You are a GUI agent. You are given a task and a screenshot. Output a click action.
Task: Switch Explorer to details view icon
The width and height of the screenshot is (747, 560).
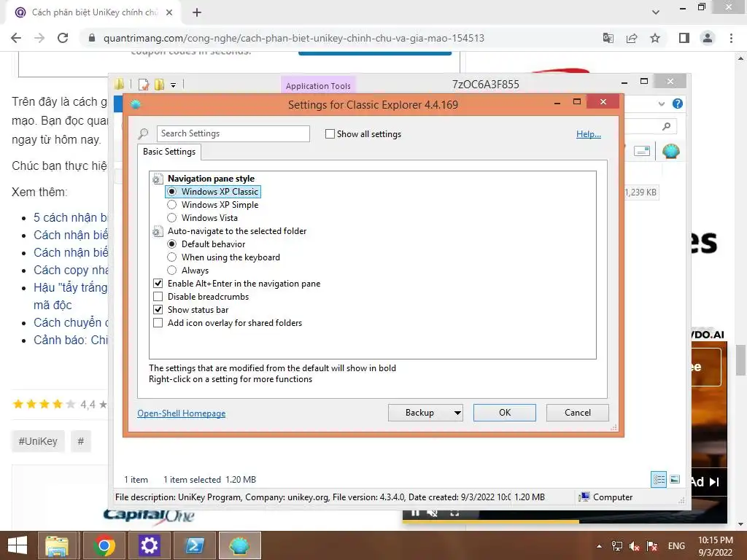pos(659,480)
